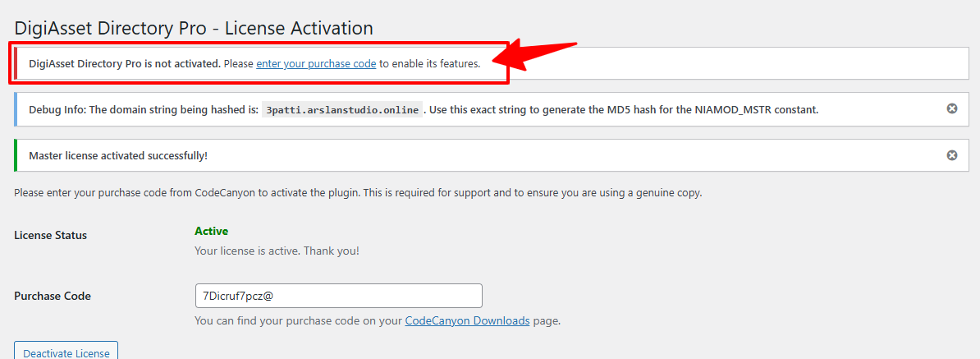The width and height of the screenshot is (980, 359).
Task: Click the 3patti.arslanstudio.online domain string
Action: 342,109
